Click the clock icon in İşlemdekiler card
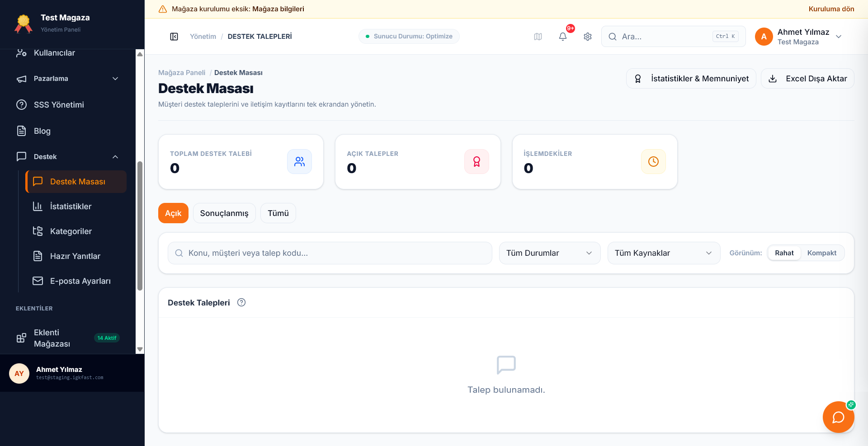 653,161
